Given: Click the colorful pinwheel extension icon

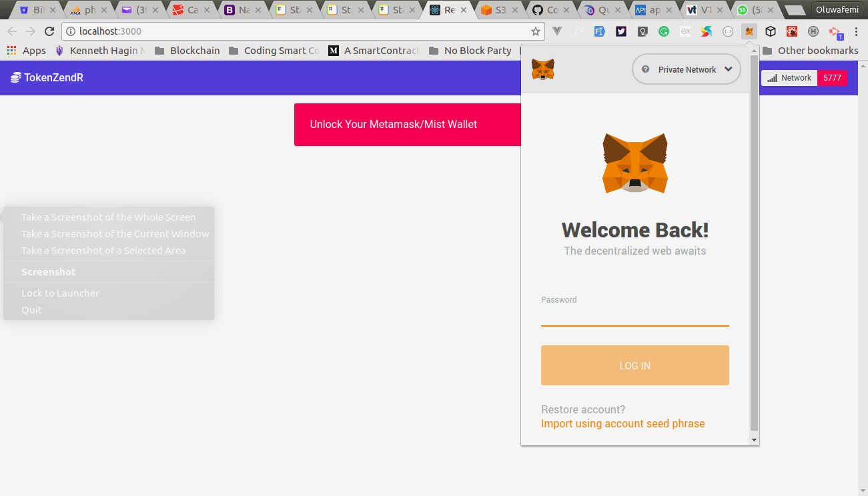Looking at the screenshot, I should pos(707,31).
